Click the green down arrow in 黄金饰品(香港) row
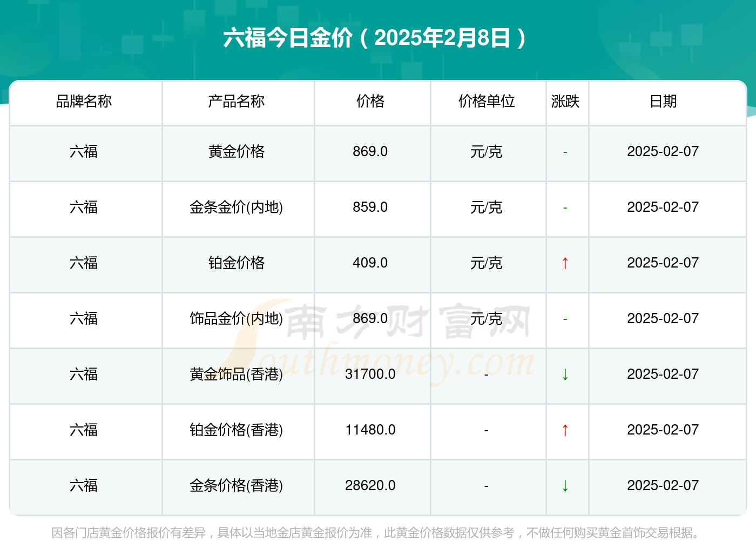 [565, 375]
